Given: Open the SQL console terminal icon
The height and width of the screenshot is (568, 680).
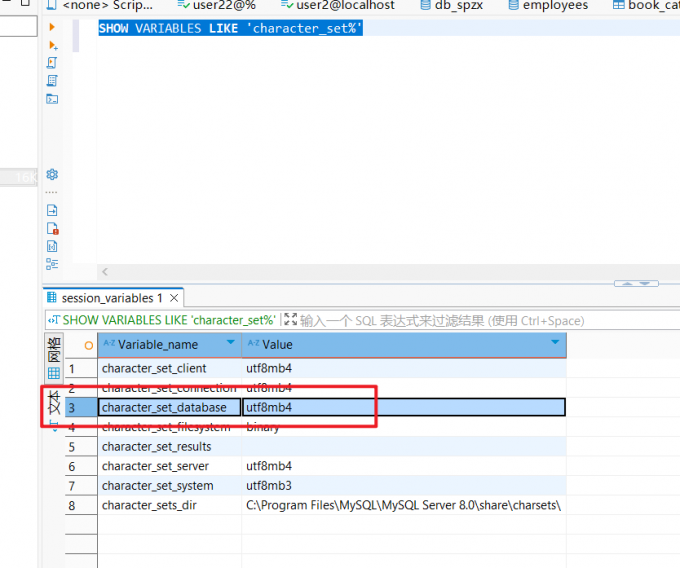Looking at the screenshot, I should 52,99.
